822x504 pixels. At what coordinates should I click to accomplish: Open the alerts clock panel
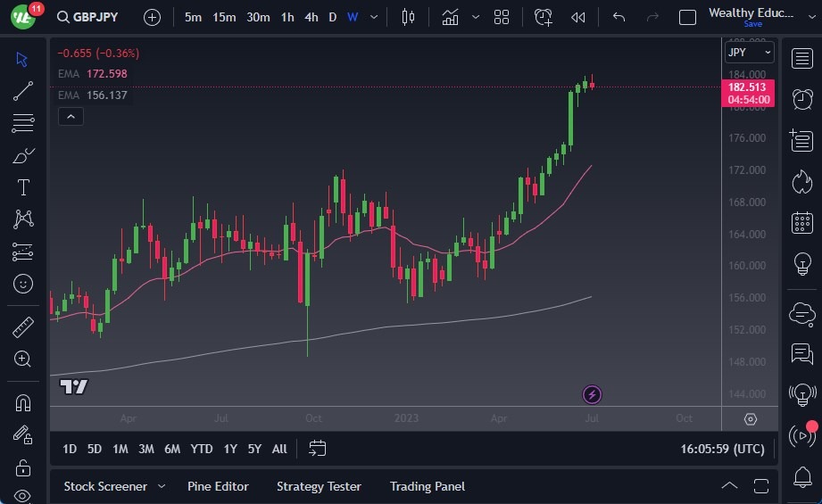pyautogui.click(x=801, y=99)
